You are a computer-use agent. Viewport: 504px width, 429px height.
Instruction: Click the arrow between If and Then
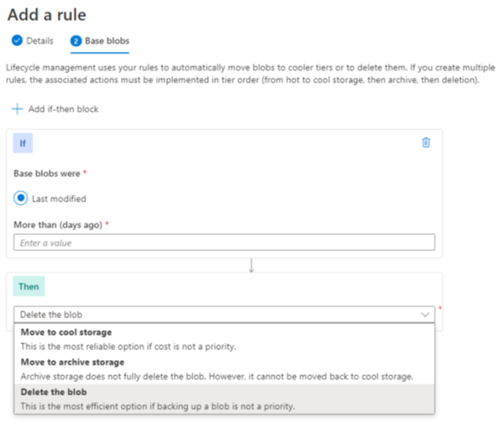[251, 265]
